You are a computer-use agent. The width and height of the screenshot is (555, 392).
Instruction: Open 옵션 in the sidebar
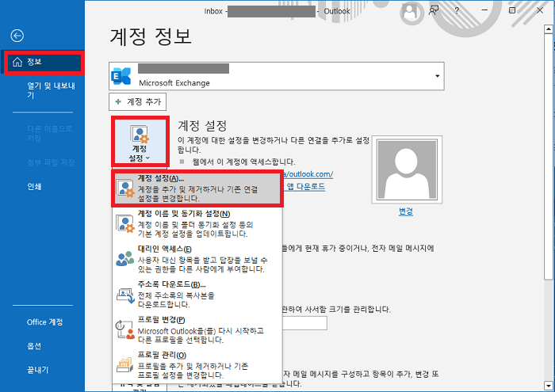click(34, 346)
